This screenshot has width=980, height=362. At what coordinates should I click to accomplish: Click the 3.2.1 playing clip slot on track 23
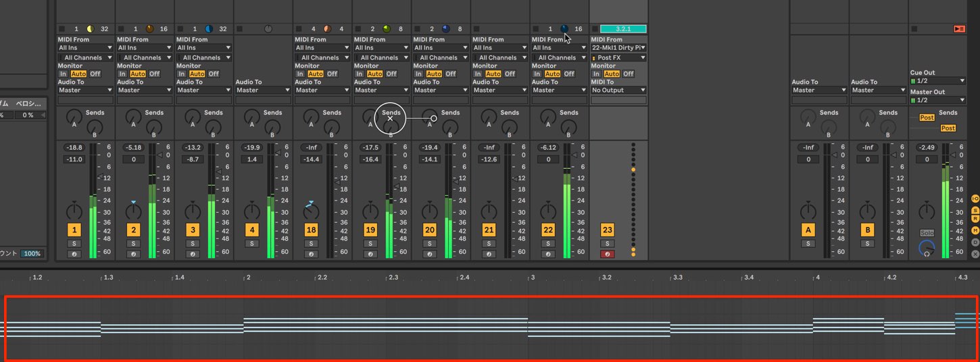[x=623, y=29]
